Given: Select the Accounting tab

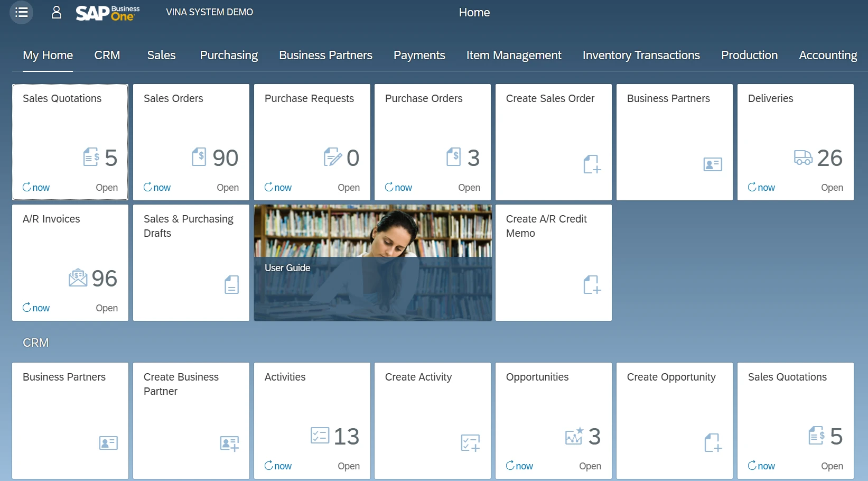Looking at the screenshot, I should 827,55.
